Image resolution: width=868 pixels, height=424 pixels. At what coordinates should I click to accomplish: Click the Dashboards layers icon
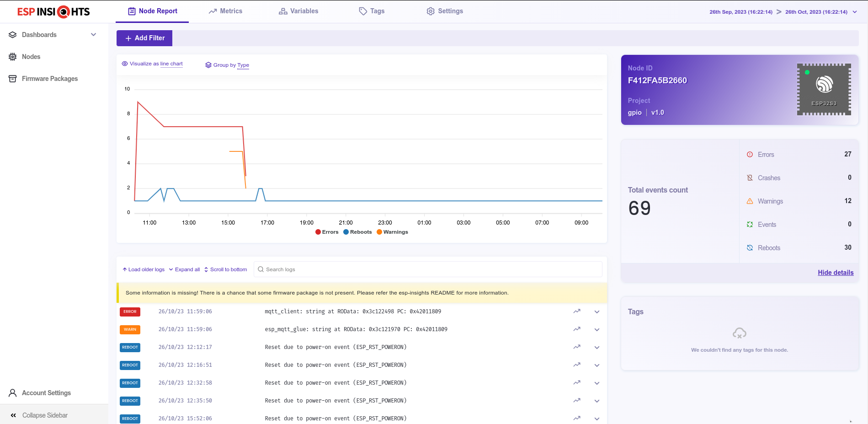[13, 35]
